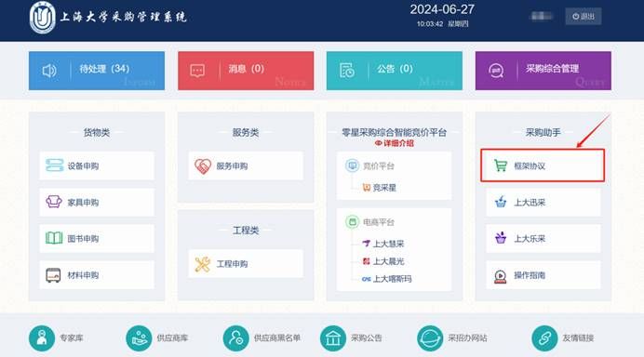The width and height of the screenshot is (644, 357).
Task: Open the 设备申购 equipment request icon
Action: click(54, 165)
